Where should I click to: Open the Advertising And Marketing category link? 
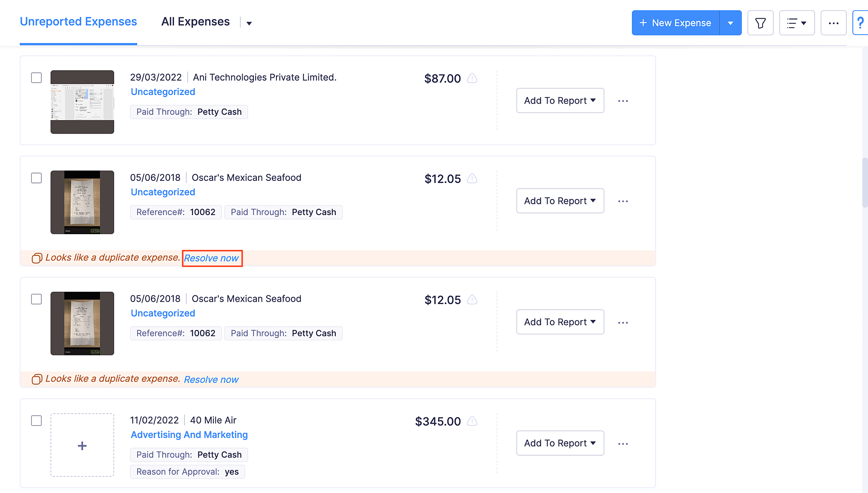point(189,434)
